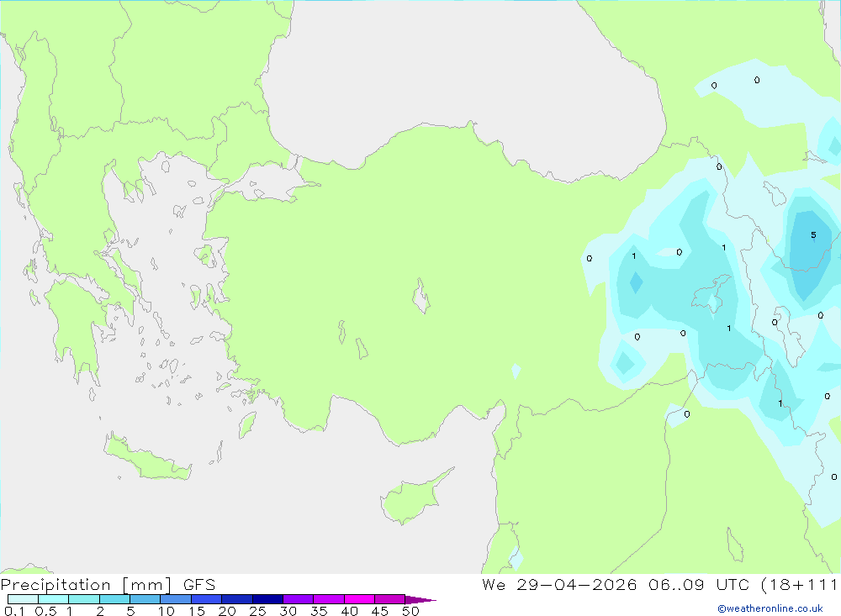This screenshot has width=841, height=616.
Task: Click the 'Precipitation [mm]' title text
Action: pos(86,584)
